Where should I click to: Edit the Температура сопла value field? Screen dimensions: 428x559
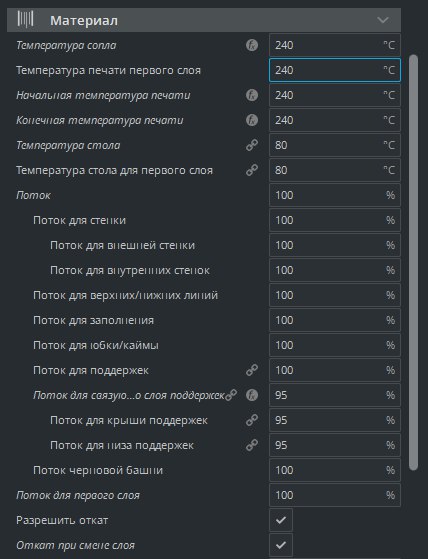click(x=335, y=45)
